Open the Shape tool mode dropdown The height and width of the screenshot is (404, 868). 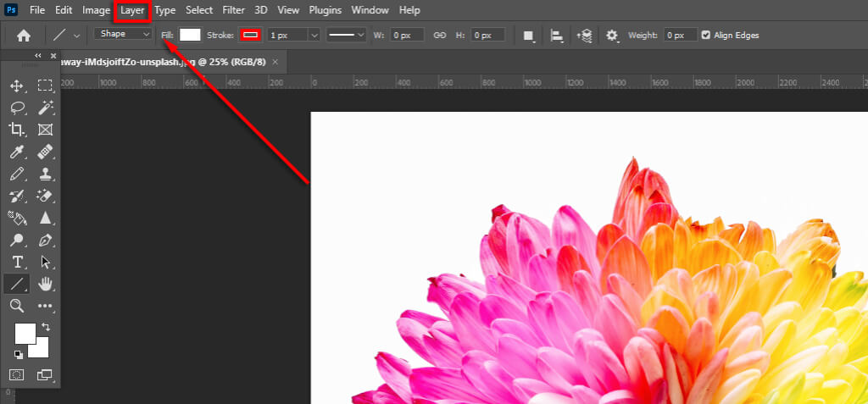pyautogui.click(x=124, y=35)
